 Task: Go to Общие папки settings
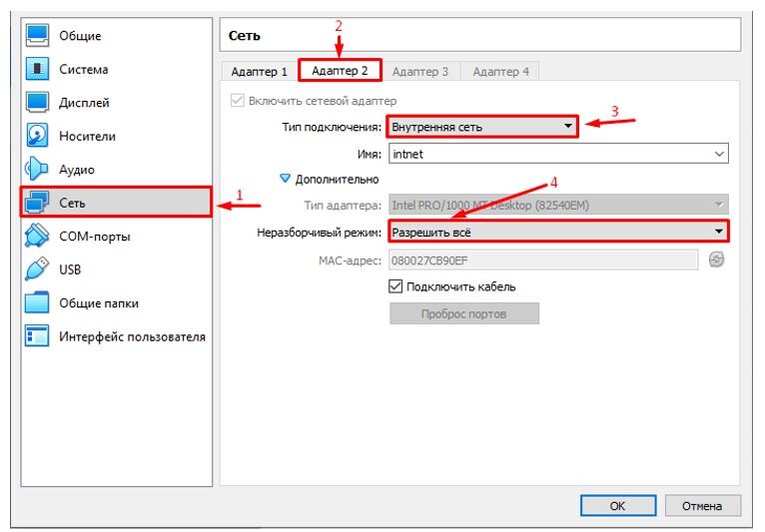click(117, 302)
